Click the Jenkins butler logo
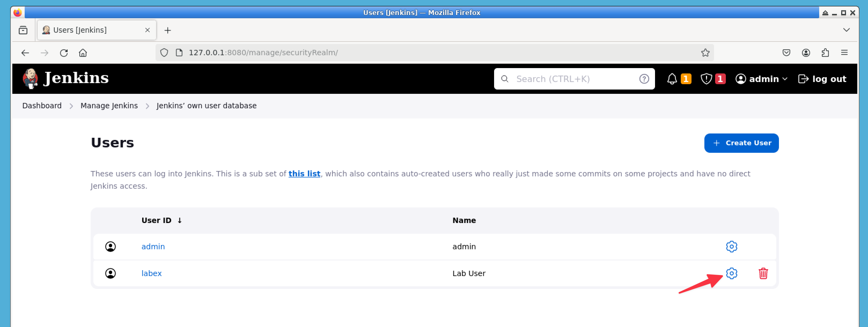The height and width of the screenshot is (327, 868). 30,79
